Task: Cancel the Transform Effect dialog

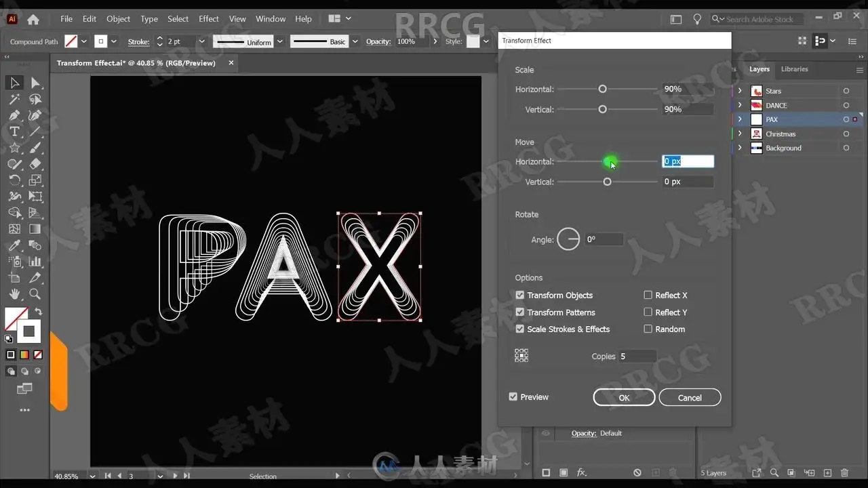Action: coord(690,398)
